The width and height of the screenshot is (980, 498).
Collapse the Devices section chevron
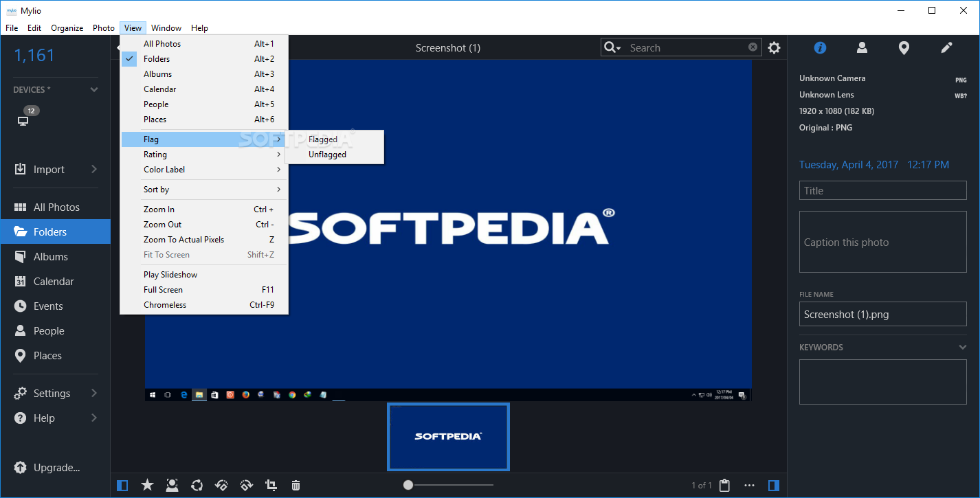point(94,90)
